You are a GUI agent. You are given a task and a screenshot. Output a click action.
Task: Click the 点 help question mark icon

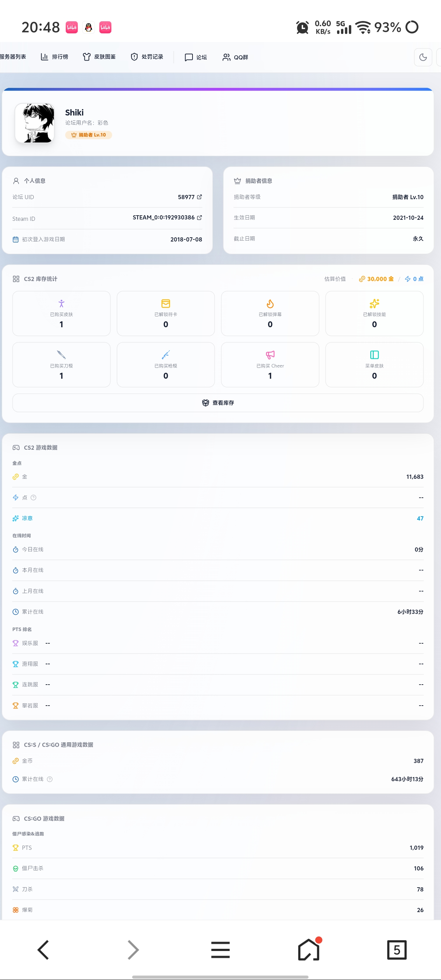point(34,498)
